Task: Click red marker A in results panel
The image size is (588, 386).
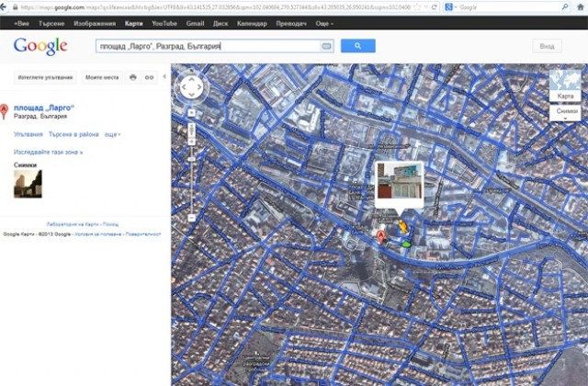Action: click(4, 111)
